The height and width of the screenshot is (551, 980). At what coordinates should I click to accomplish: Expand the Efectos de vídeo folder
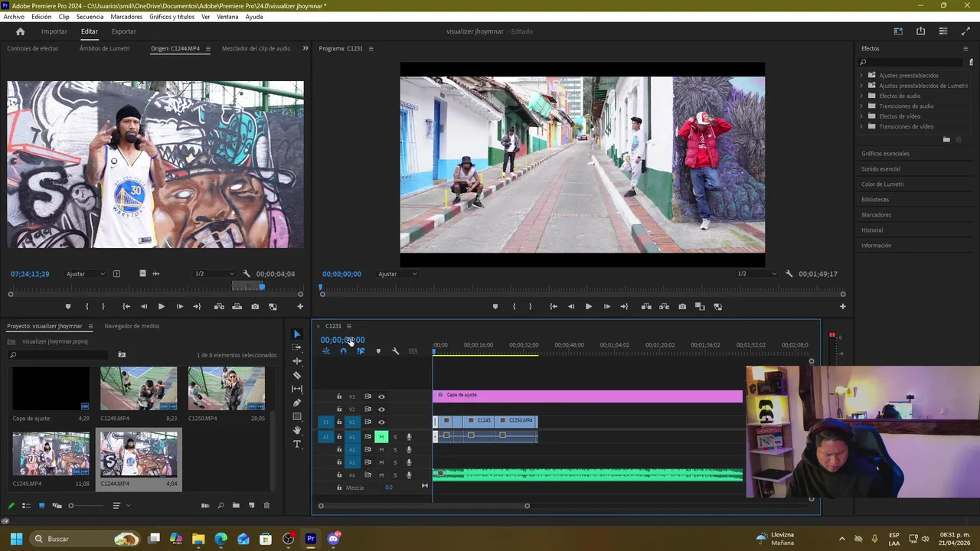pyautogui.click(x=861, y=116)
